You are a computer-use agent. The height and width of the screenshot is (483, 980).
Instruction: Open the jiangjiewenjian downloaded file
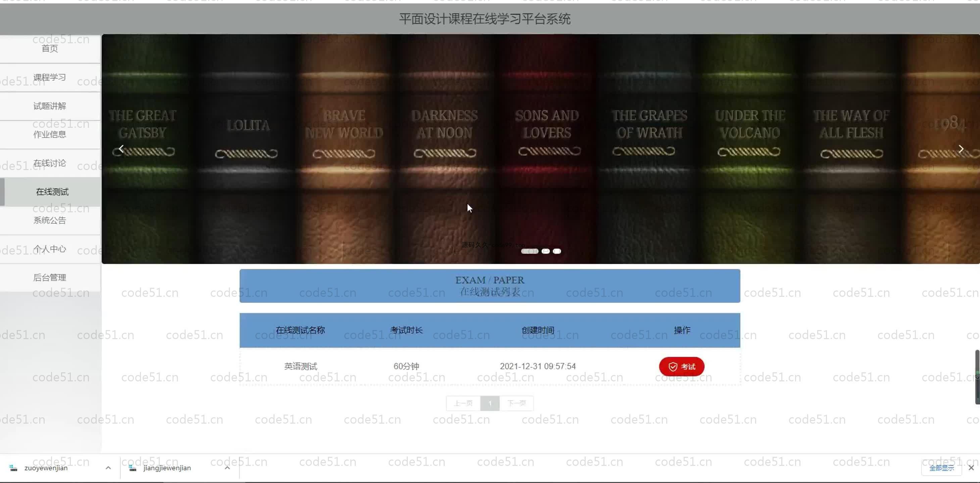pos(167,468)
